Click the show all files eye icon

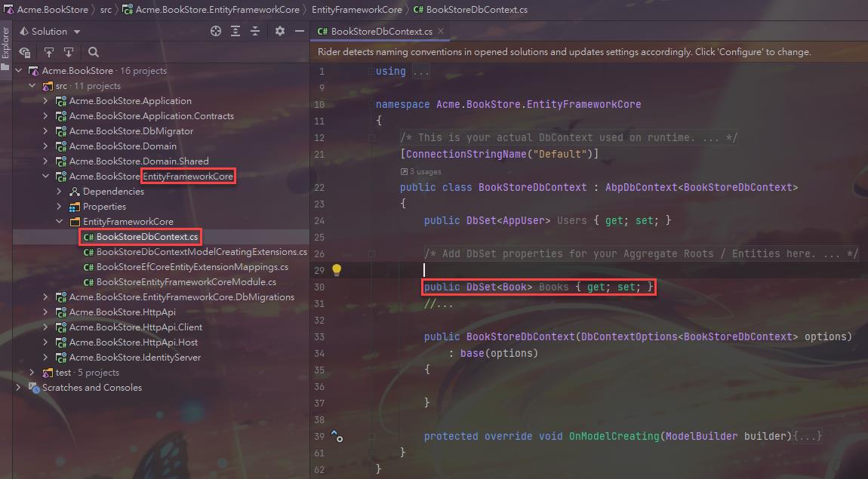(x=24, y=52)
